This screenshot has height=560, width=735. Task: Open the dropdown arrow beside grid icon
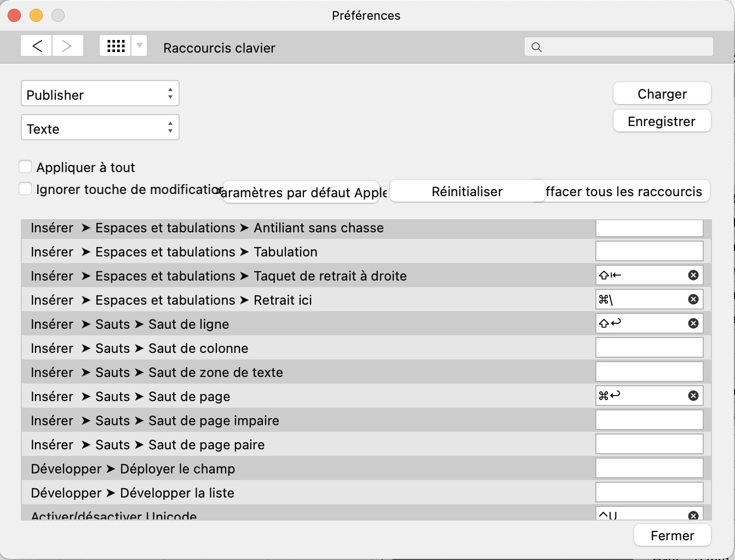point(139,46)
